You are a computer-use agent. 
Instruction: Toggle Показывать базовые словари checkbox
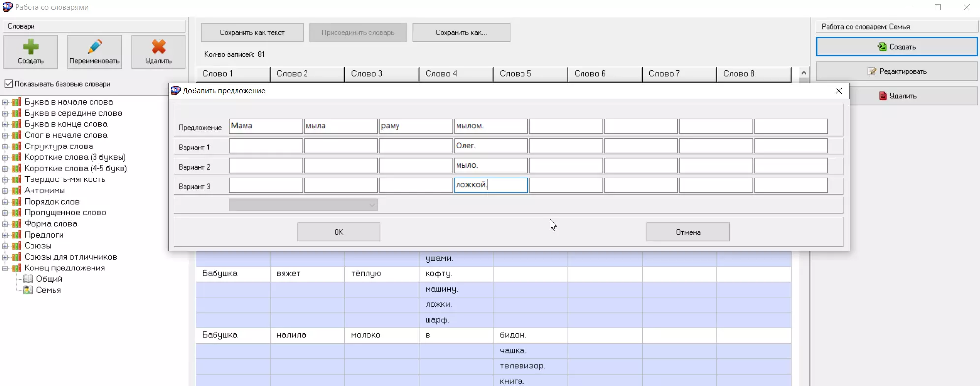point(9,84)
